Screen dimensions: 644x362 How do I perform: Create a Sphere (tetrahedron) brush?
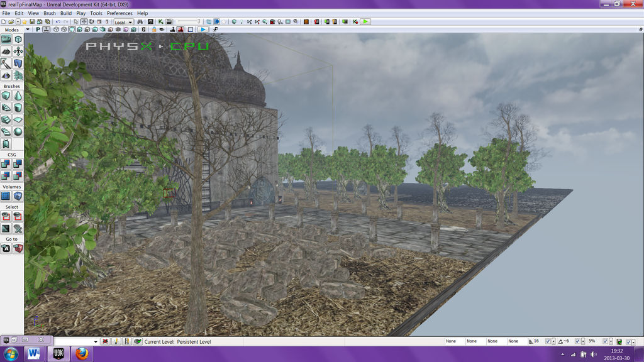[x=18, y=132]
